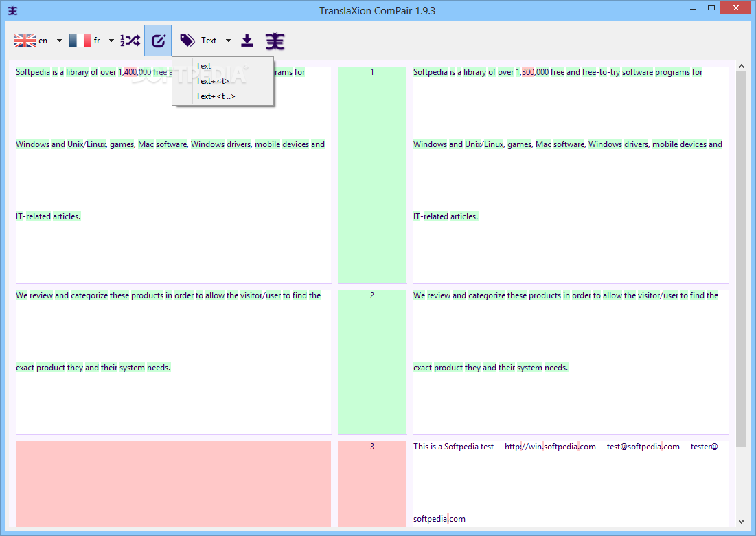Click 'exact product they and their system needs.' left pane
The width and height of the screenshot is (756, 536).
pos(93,368)
